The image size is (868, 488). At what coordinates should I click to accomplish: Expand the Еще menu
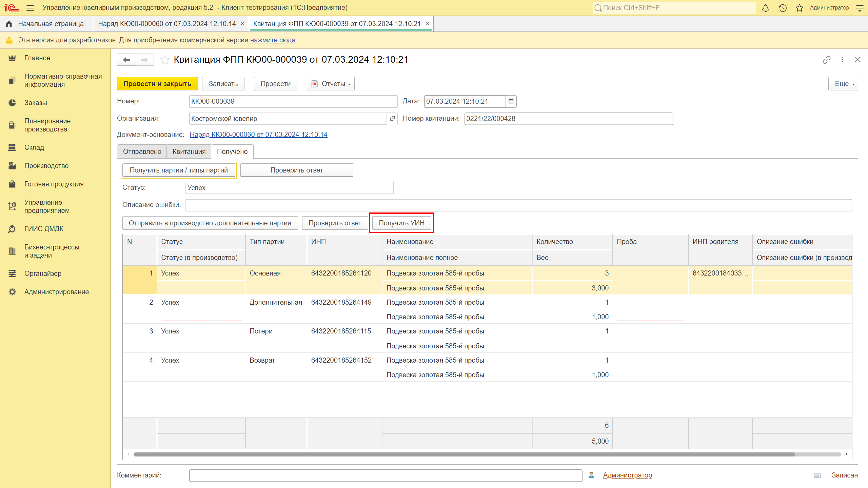(x=843, y=84)
